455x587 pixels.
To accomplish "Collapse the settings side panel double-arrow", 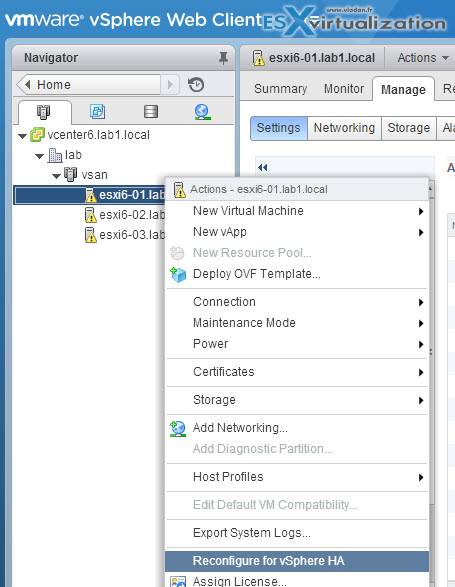I will pyautogui.click(x=263, y=167).
